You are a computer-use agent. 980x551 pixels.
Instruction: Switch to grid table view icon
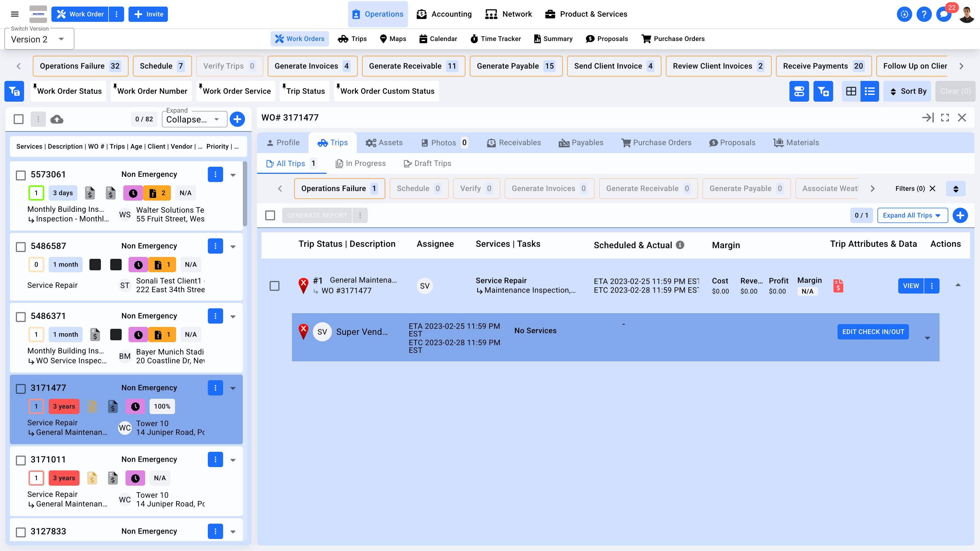pos(851,91)
